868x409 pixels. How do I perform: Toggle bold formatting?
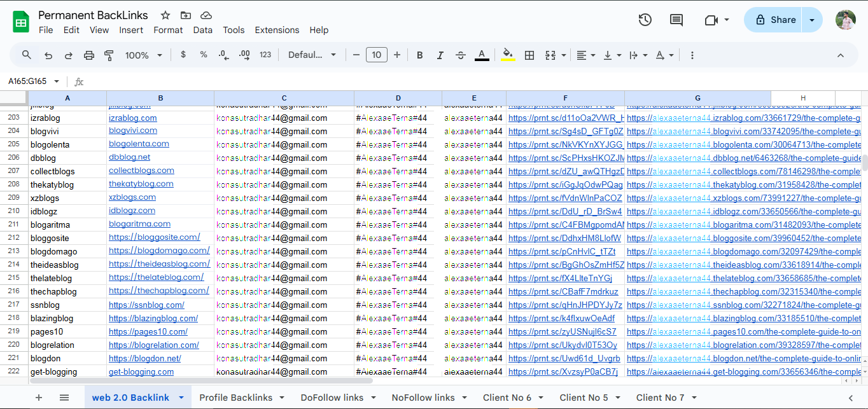coord(420,55)
